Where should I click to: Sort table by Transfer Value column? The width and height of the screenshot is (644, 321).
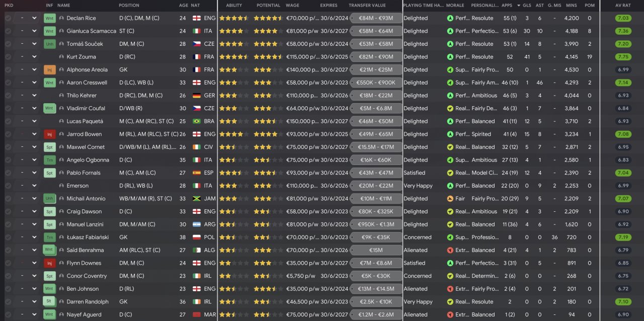(x=367, y=6)
